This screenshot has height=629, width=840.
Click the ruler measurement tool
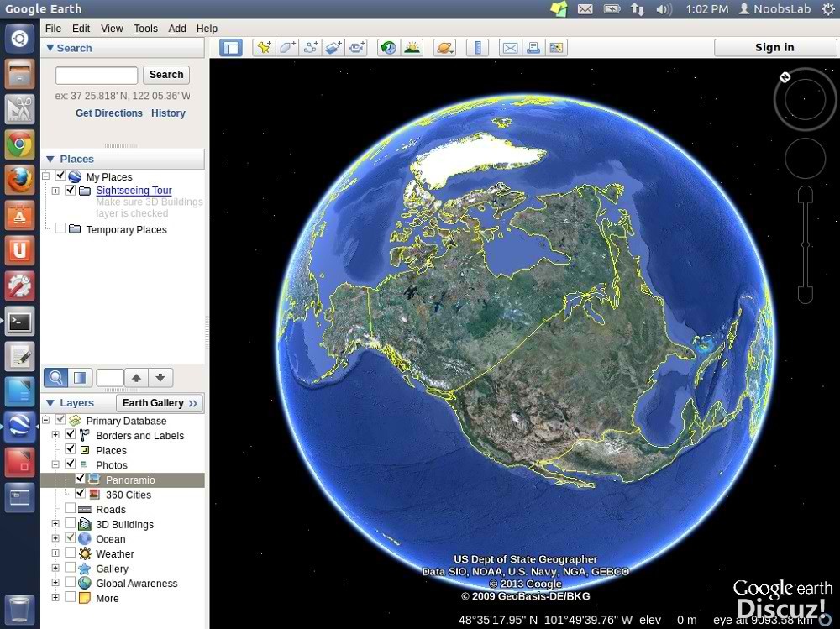(477, 48)
